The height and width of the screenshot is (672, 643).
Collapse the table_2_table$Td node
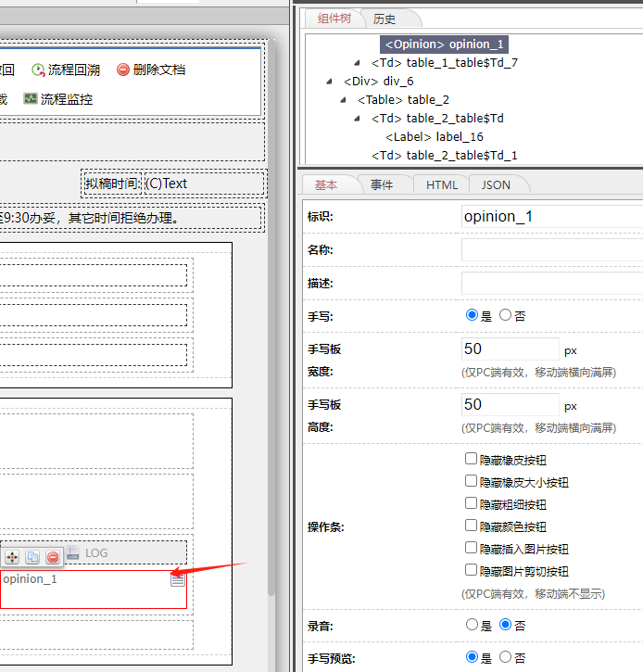357,118
